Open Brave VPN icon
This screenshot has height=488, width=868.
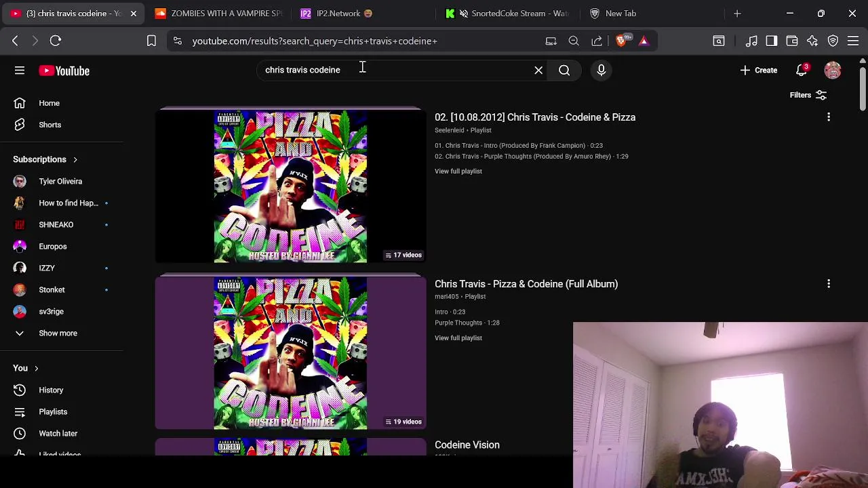click(x=833, y=41)
